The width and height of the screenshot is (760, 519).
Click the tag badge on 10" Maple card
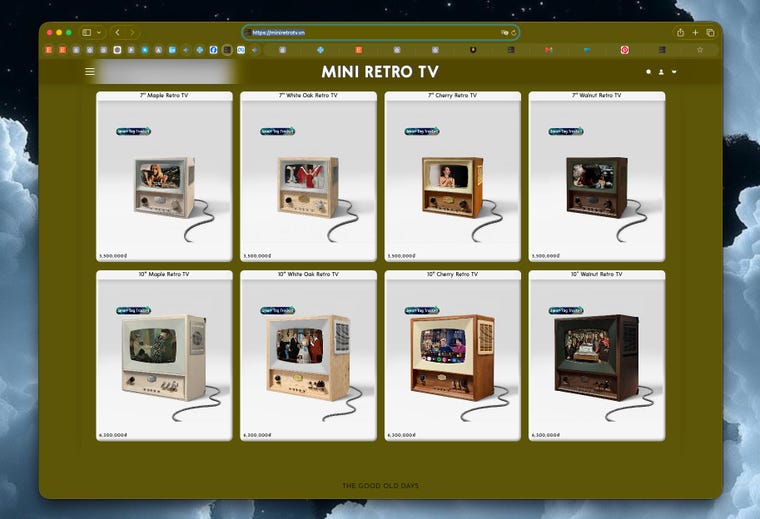coord(133,310)
